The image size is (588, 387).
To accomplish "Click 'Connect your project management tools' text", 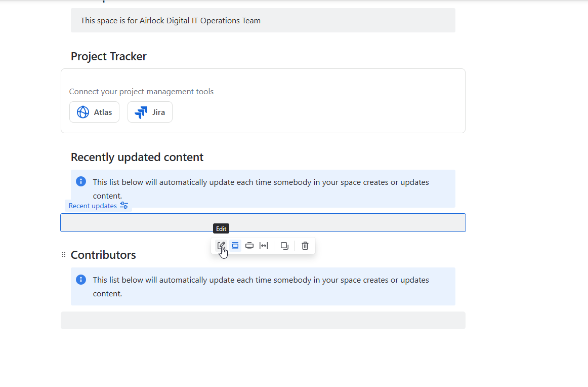I will (x=141, y=92).
